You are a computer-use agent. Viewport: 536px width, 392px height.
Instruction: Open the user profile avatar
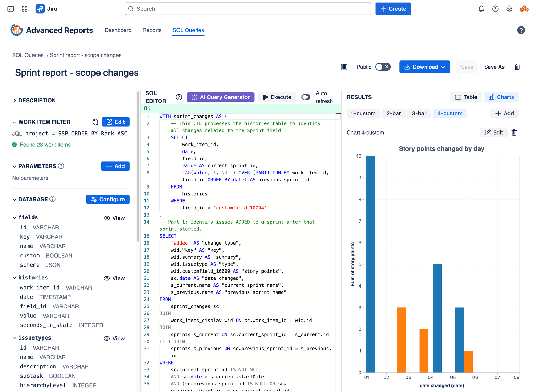524,9
